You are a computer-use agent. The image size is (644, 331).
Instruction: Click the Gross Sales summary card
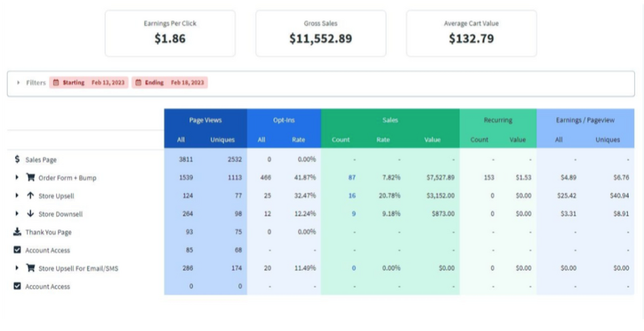[x=321, y=33]
